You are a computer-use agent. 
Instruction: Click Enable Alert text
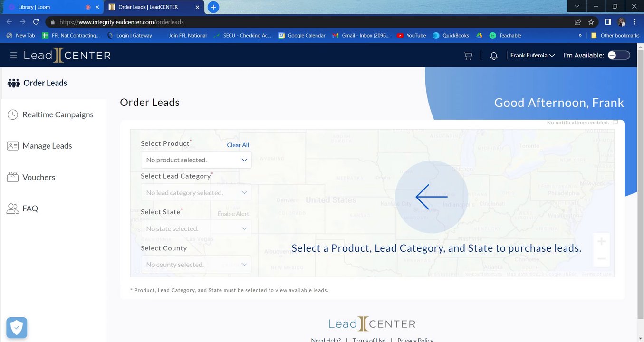(x=233, y=214)
